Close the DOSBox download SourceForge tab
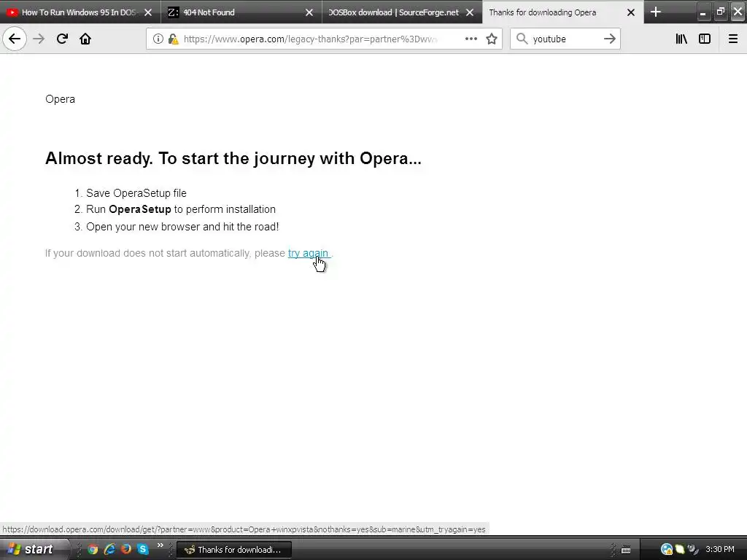Viewport: 747px width, 560px height. [x=470, y=12]
